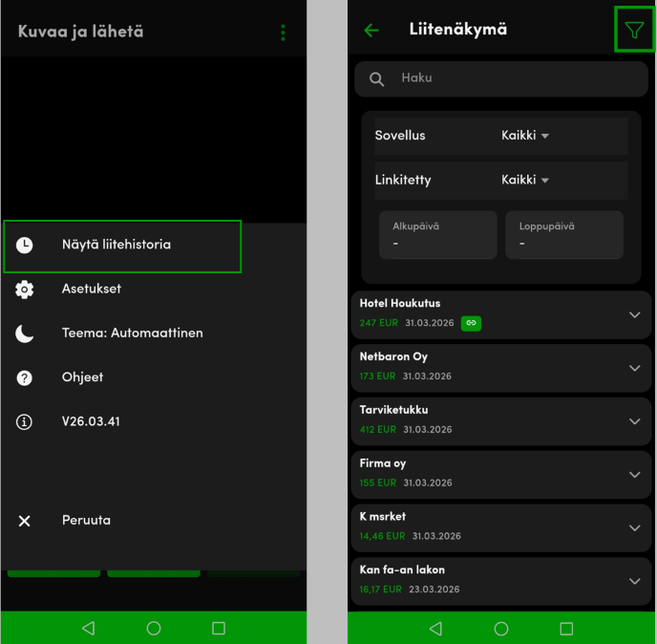657x644 pixels.
Task: Expand the Tarviketukku entry
Action: coord(635,421)
